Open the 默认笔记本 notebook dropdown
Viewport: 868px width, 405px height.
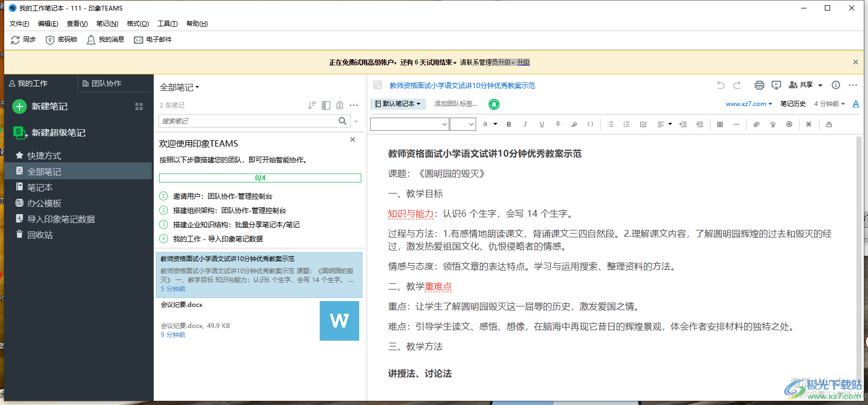point(398,104)
